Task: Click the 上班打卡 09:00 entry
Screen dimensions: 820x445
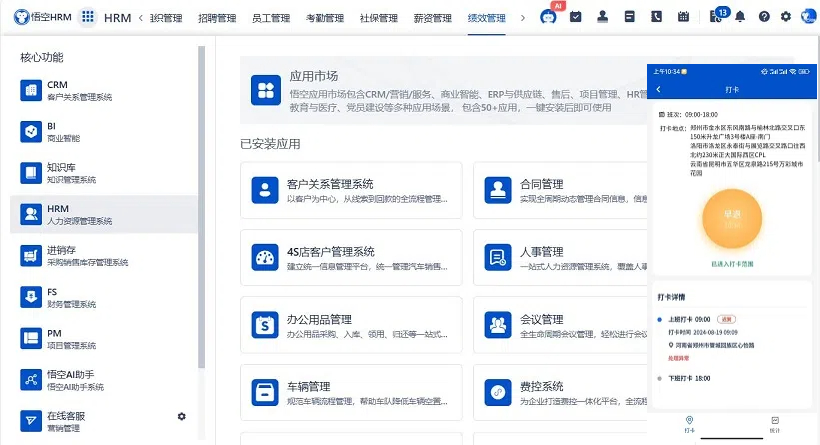Action: (x=689, y=319)
